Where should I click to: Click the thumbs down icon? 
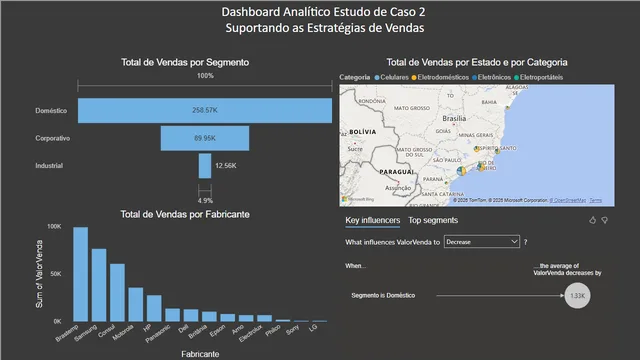[604, 220]
